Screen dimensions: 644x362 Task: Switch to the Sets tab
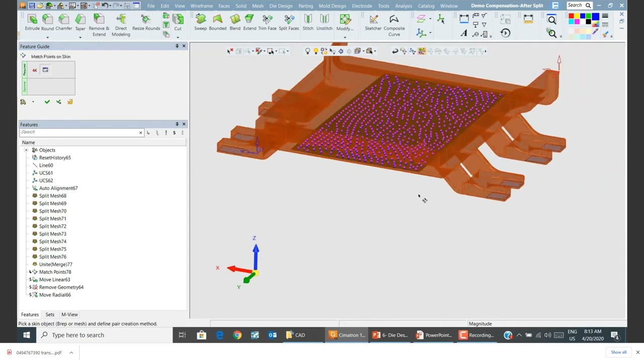[50, 315]
